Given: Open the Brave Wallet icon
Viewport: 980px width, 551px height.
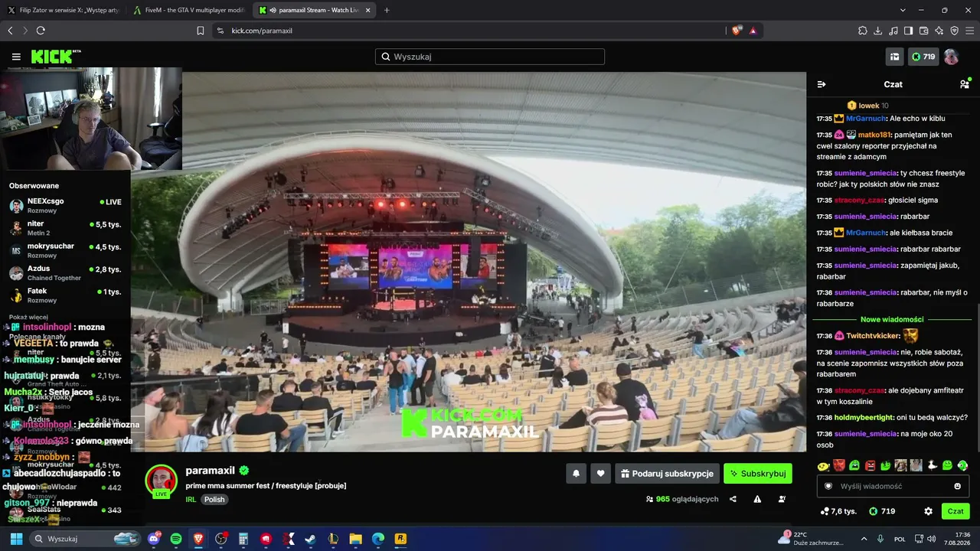Looking at the screenshot, I should click(923, 31).
